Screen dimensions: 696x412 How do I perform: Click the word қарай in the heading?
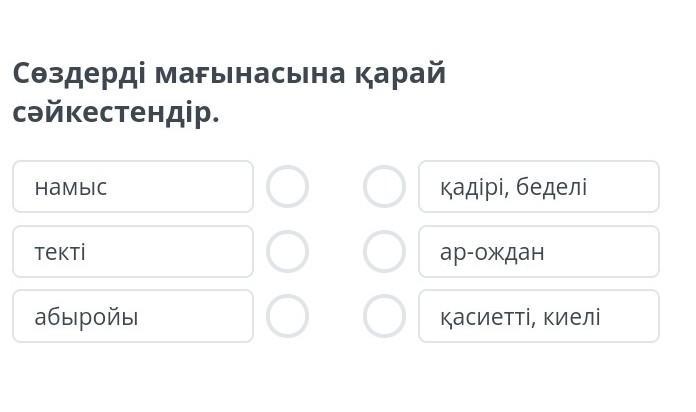pos(399,74)
